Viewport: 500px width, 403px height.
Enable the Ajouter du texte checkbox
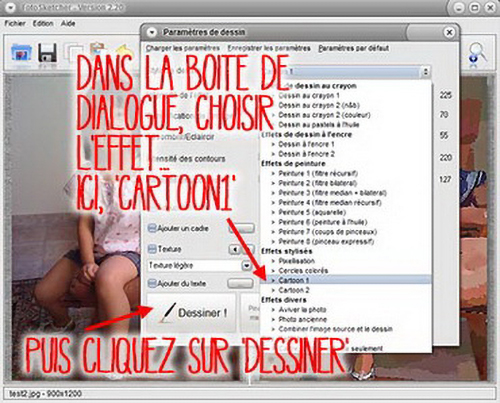point(152,283)
